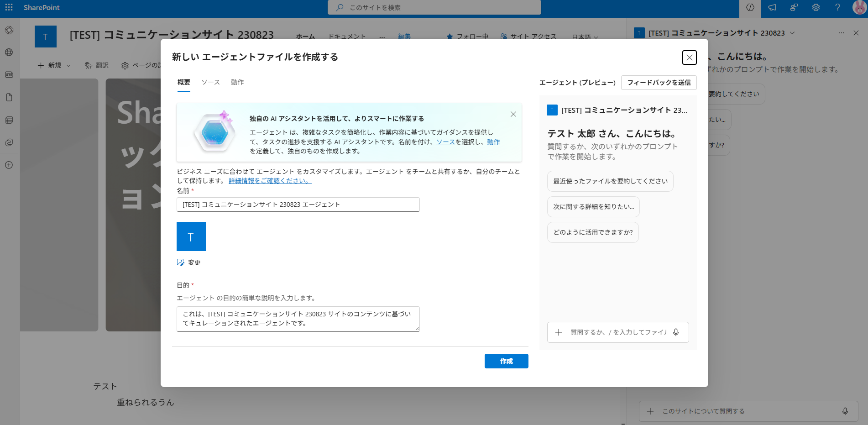Click the plus icon in preview chat box
This screenshot has width=868, height=425.
click(558, 332)
